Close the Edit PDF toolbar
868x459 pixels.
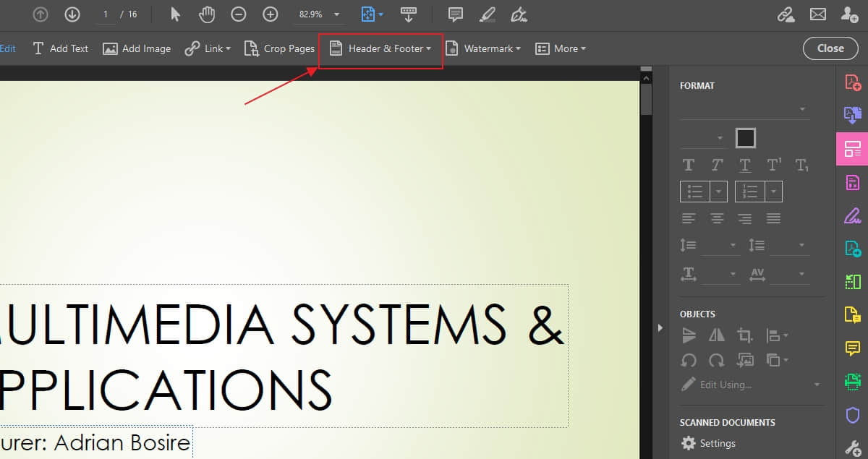pyautogui.click(x=830, y=48)
